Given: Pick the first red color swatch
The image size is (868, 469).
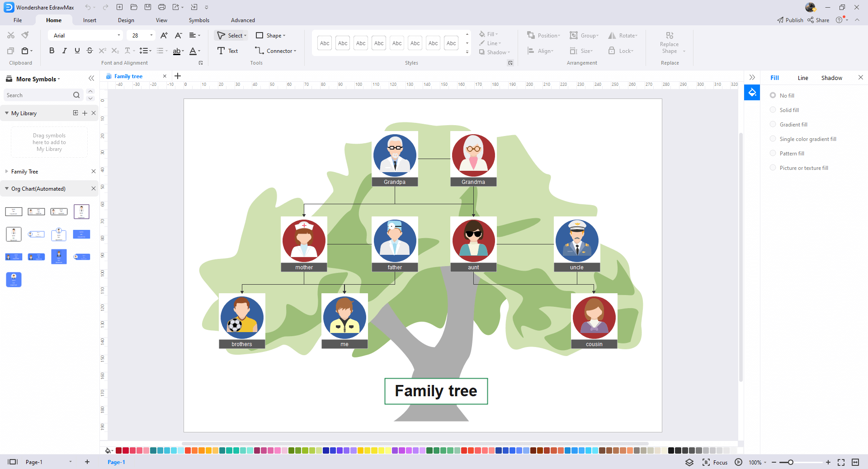Looking at the screenshot, I should (119, 450).
